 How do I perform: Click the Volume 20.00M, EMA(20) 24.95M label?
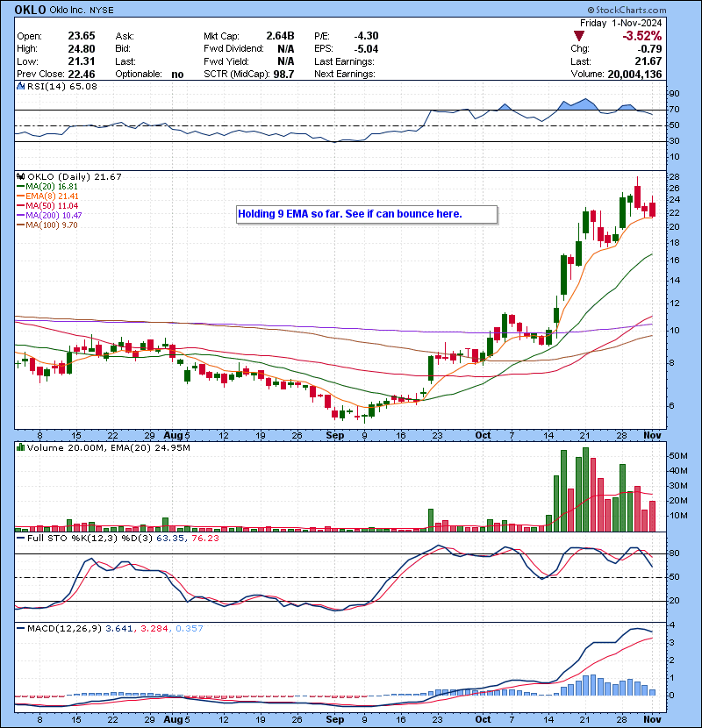108,447
